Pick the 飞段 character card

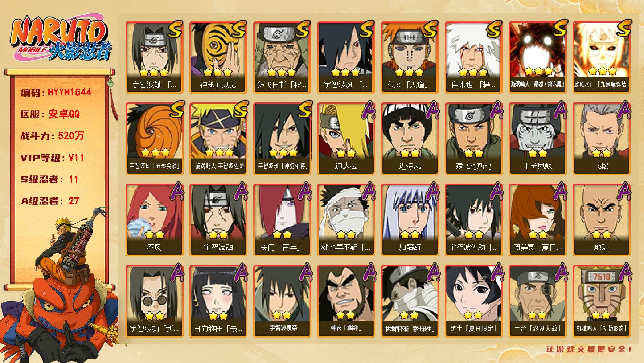click(601, 138)
